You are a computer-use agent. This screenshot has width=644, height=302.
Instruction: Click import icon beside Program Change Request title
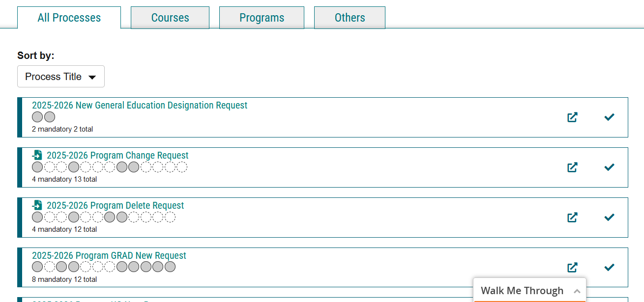click(37, 155)
